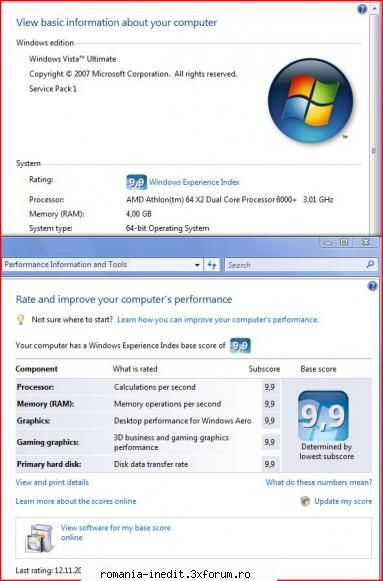The image size is (383, 581).
Task: Open View software for my base score online
Action: tap(116, 532)
